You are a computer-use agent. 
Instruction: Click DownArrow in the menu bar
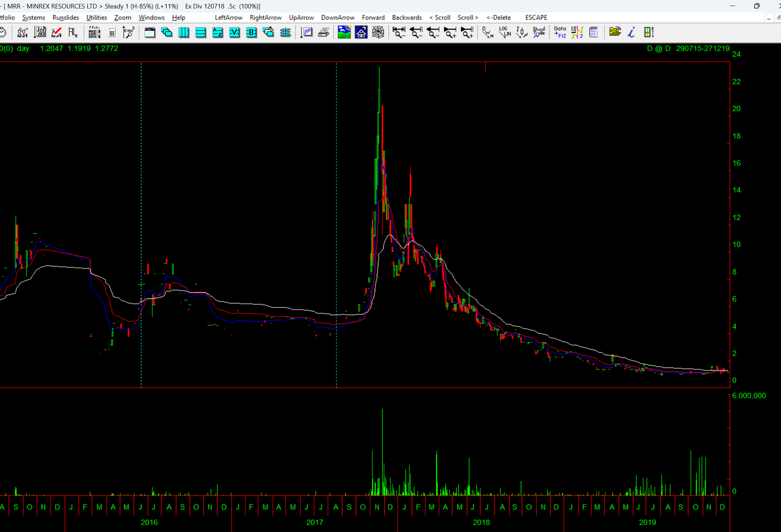pos(338,18)
